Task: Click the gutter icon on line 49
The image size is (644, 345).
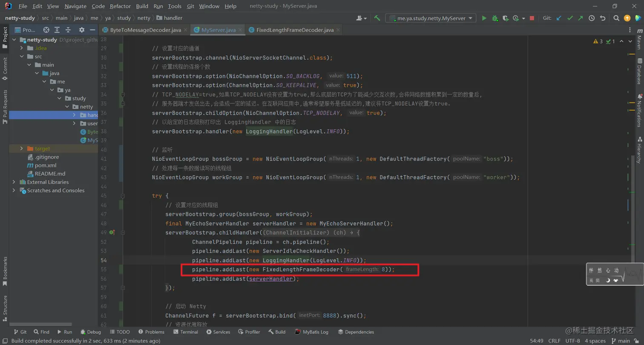Action: coord(112,233)
